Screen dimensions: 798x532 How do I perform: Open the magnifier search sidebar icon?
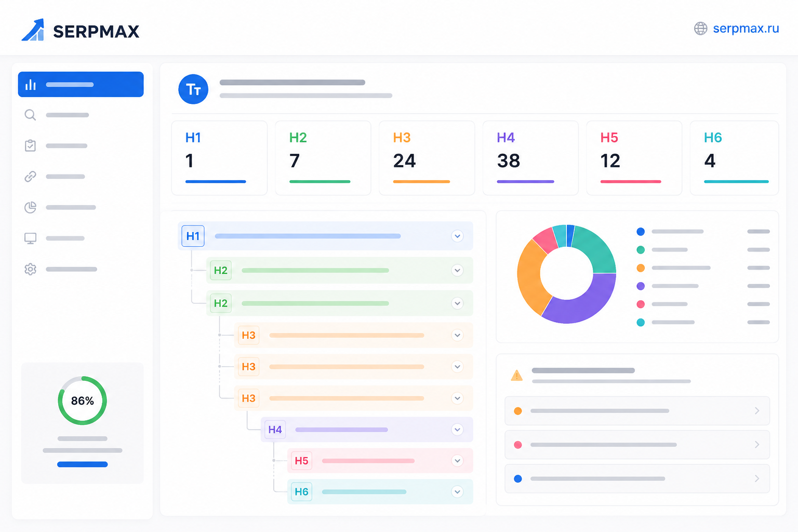(x=30, y=115)
